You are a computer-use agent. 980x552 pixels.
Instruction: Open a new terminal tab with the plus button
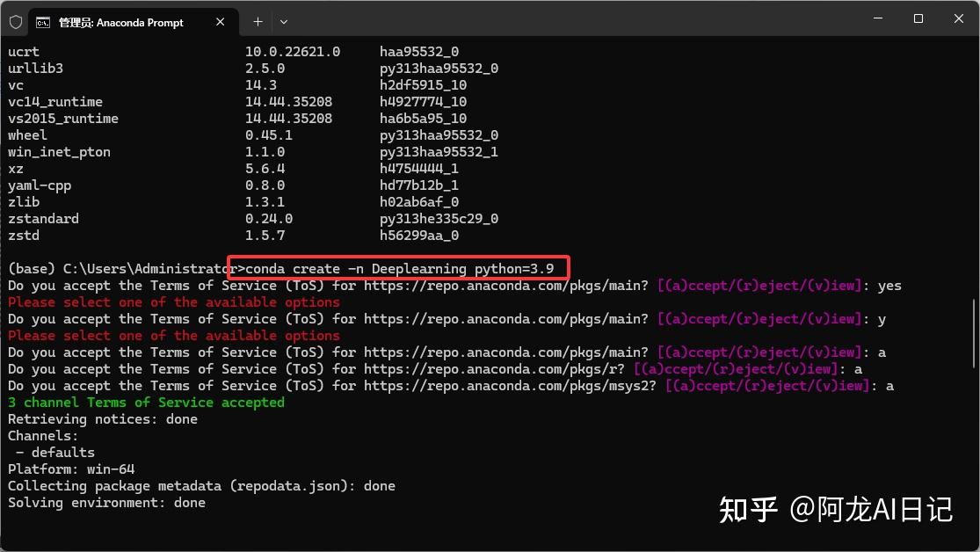pos(258,22)
